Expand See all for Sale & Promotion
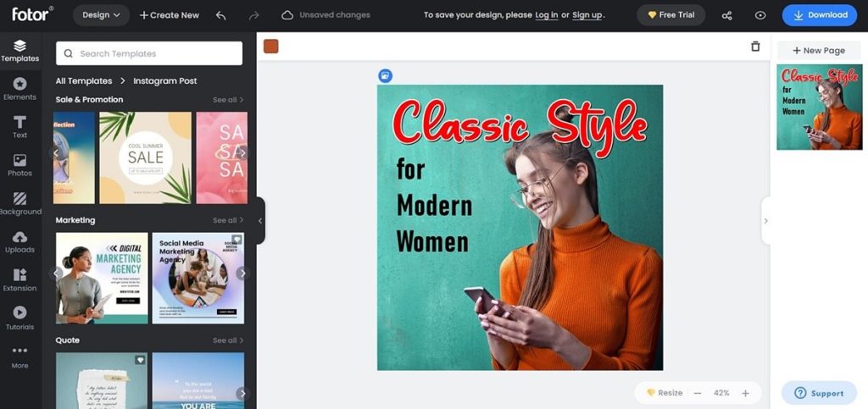 228,100
